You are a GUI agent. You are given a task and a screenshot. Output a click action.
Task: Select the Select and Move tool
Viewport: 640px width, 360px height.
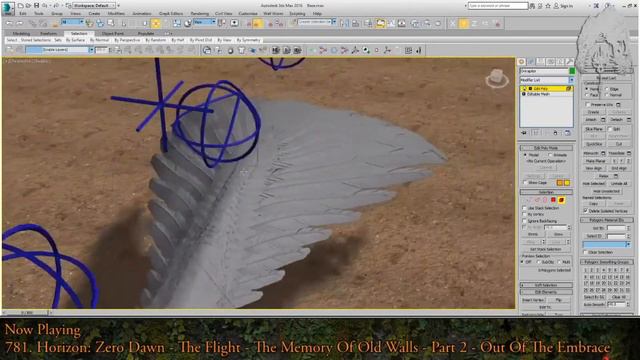[156, 23]
